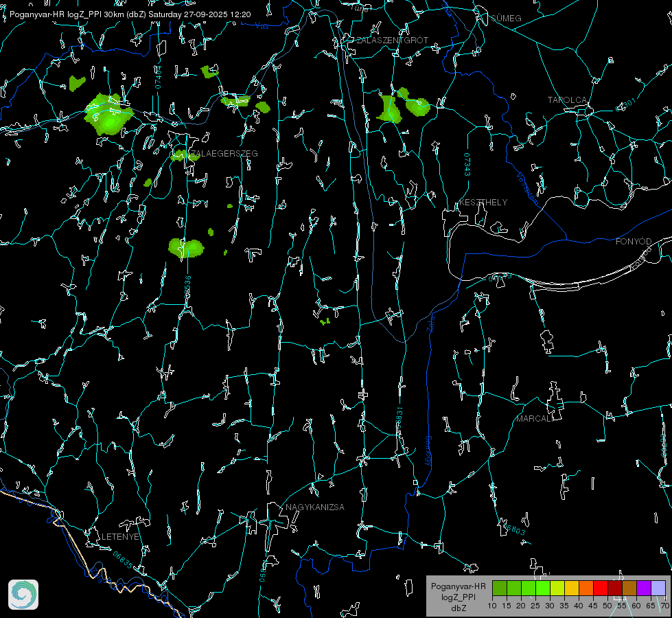This screenshot has height=618, width=672.
Task: Click the Zala river label
Action: click(430, 323)
